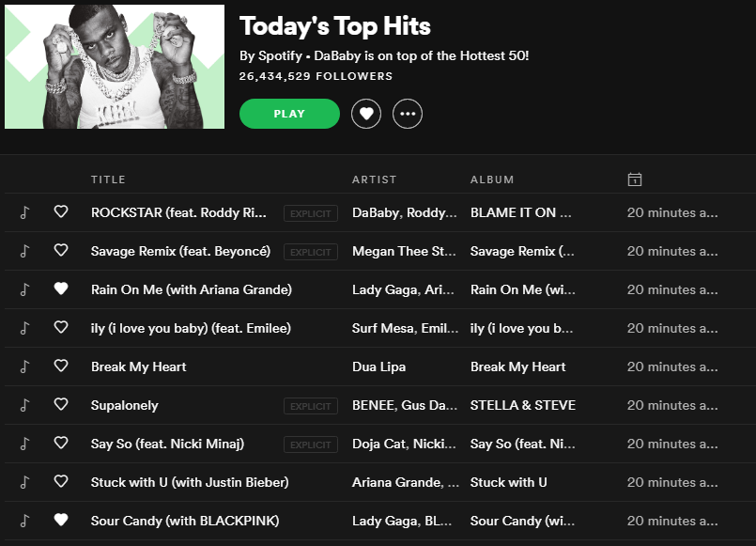This screenshot has width=756, height=546.
Task: Select the Savage Remix (feat. Beyoncé) title
Action: pos(181,251)
